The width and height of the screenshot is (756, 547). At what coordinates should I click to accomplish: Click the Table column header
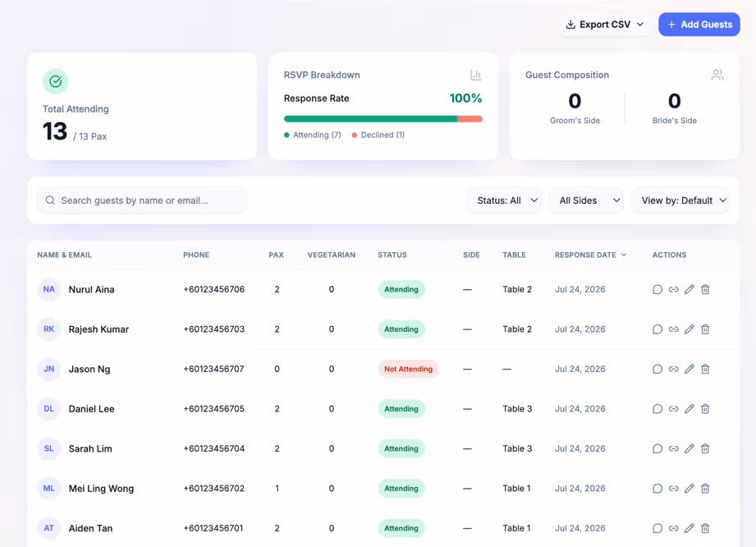(x=514, y=255)
